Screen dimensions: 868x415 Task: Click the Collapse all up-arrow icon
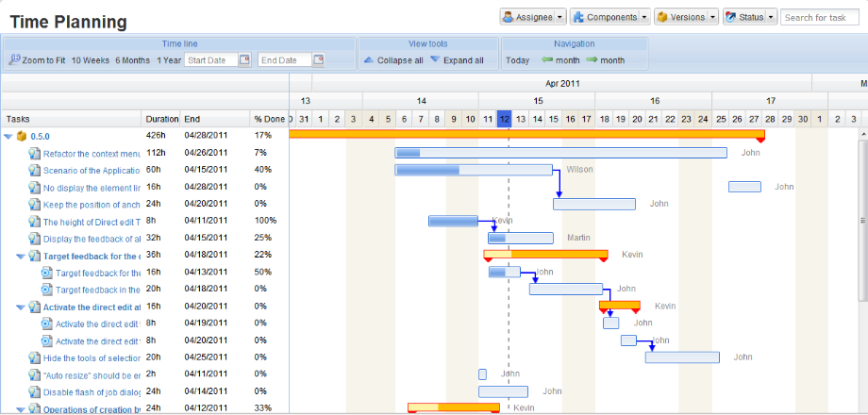pyautogui.click(x=369, y=60)
